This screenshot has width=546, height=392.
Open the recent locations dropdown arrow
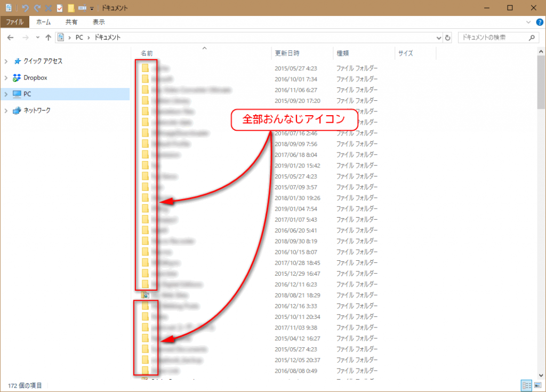[x=37, y=38]
